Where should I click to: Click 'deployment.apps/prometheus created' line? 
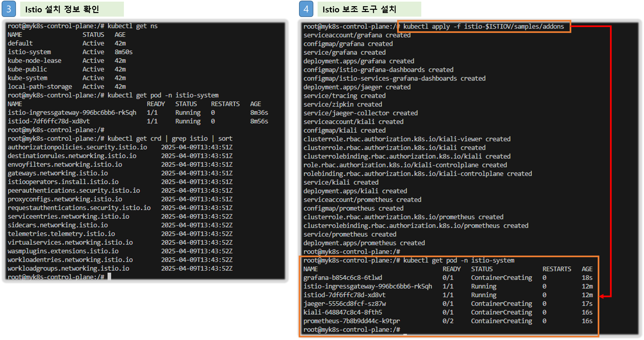(364, 243)
